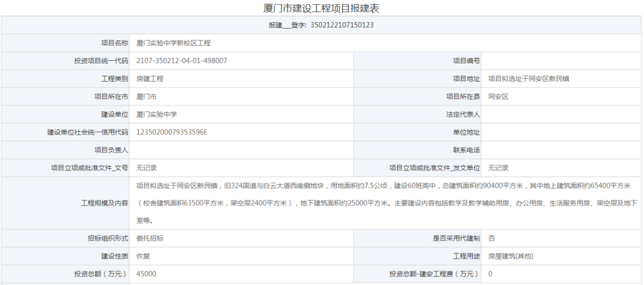
Task: Click the 招标组织形式 label
Action: point(107,238)
